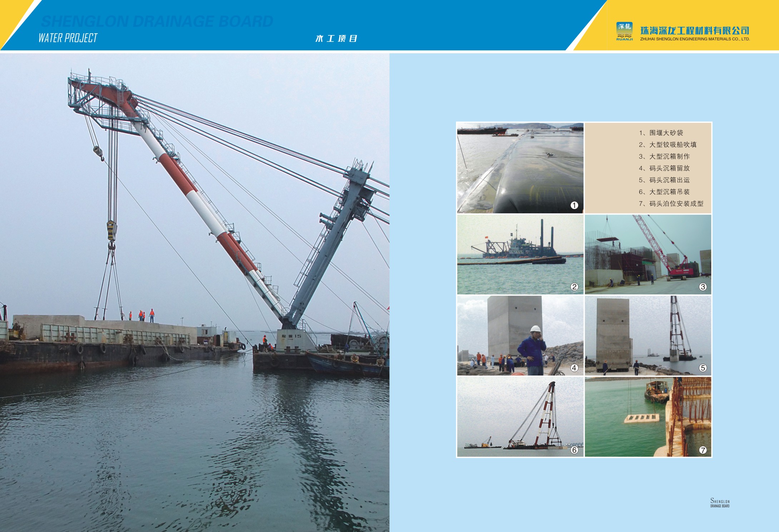Click the WATER PROJECT heading text
The height and width of the screenshot is (532, 779).
click(x=68, y=38)
